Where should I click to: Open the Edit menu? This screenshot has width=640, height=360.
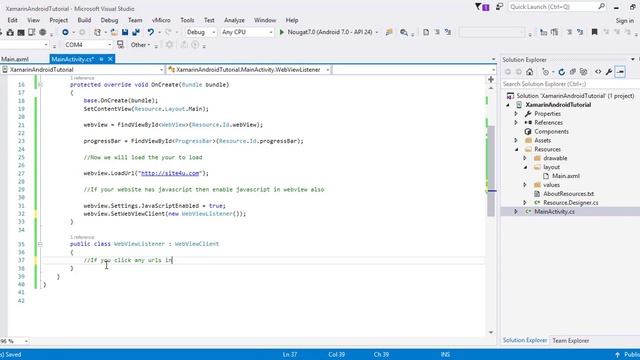coord(12,20)
